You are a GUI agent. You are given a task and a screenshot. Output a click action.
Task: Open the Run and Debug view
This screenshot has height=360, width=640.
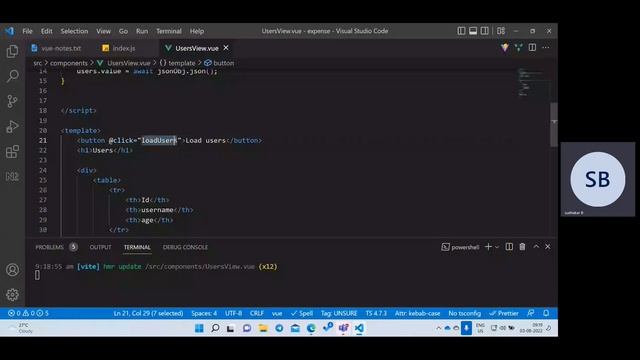12,127
